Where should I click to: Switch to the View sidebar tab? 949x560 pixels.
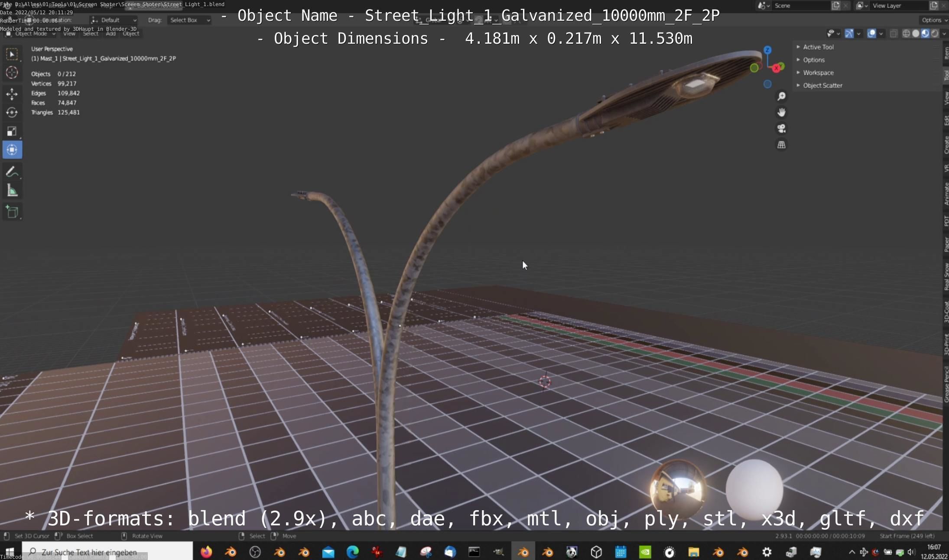point(946,98)
